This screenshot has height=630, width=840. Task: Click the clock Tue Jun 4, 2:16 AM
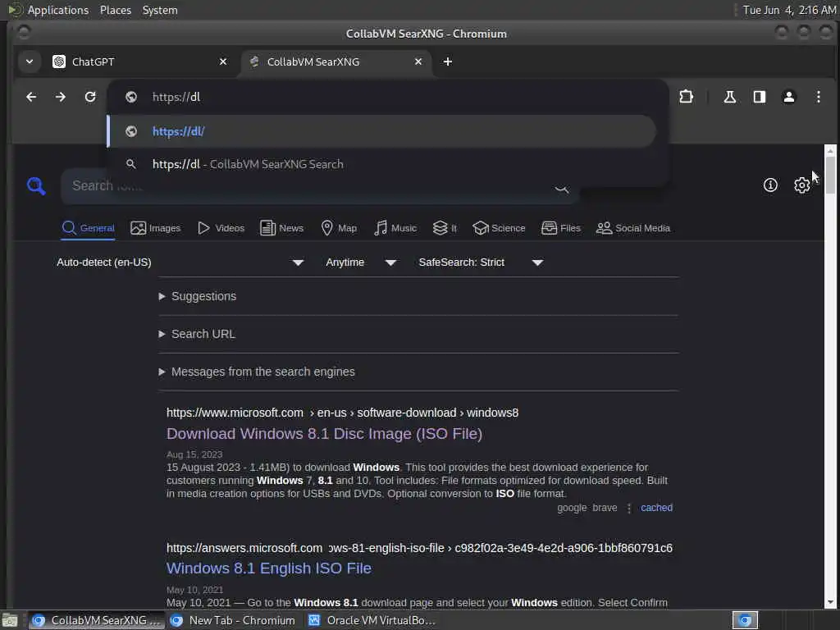click(x=789, y=10)
